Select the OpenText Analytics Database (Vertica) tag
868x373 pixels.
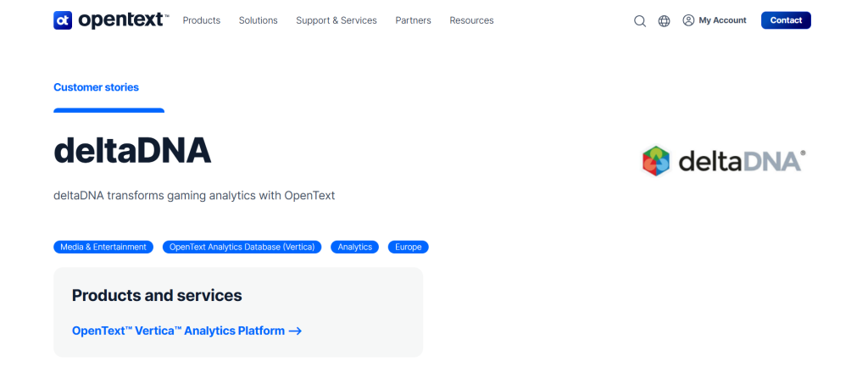click(242, 247)
